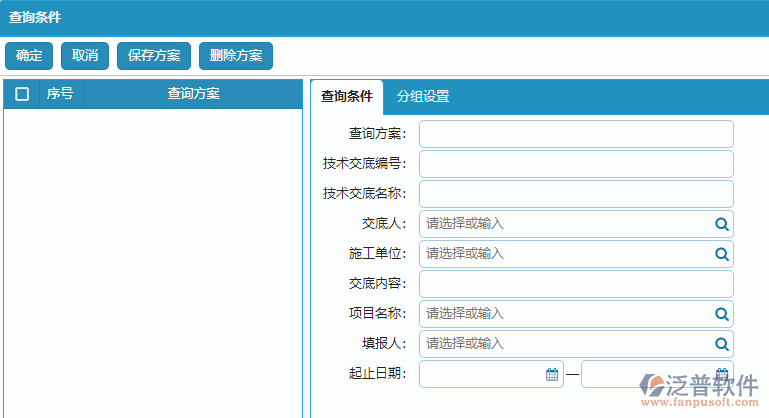Screen dimensions: 769x418
Task: Click the 序号 column header
Action: [60, 94]
